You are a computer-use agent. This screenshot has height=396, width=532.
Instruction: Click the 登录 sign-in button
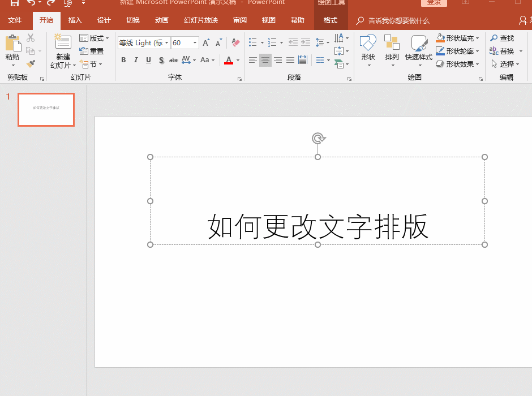434,2
